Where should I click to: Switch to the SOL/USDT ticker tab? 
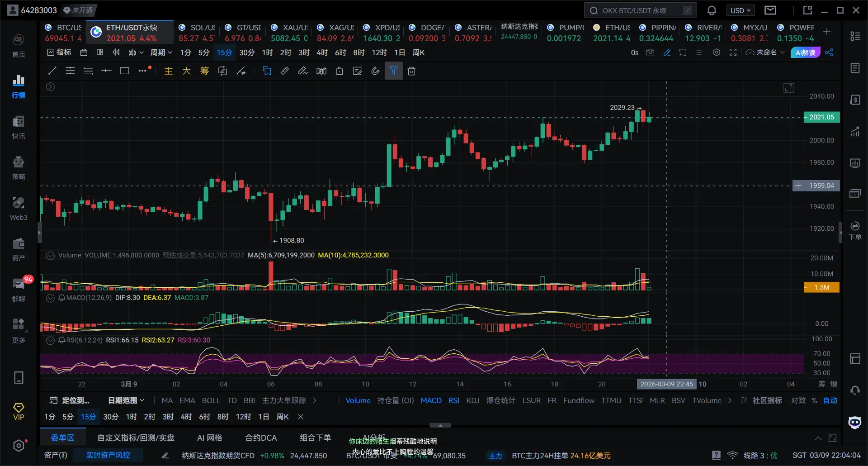[x=197, y=33]
